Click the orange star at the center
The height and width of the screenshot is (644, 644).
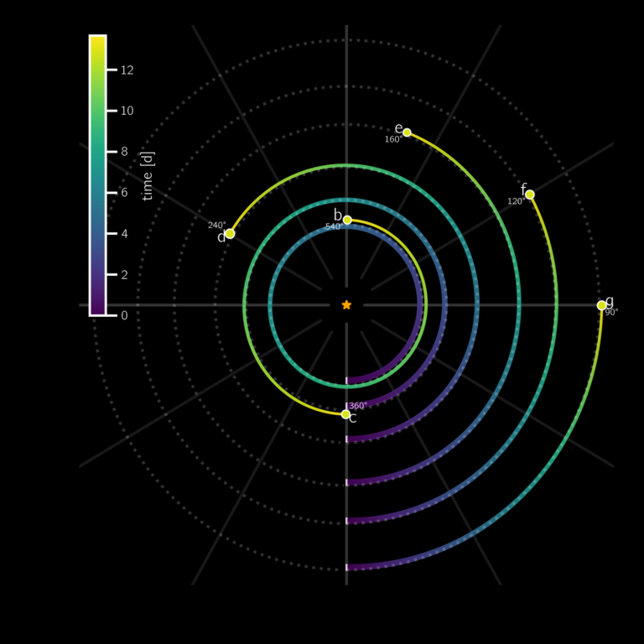tap(346, 304)
